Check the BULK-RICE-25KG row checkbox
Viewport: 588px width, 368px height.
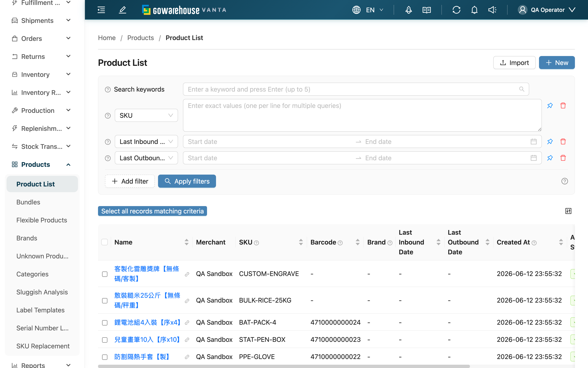click(105, 301)
